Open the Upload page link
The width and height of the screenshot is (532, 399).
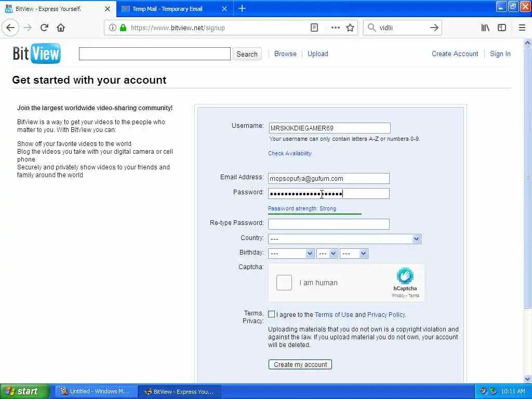click(318, 54)
